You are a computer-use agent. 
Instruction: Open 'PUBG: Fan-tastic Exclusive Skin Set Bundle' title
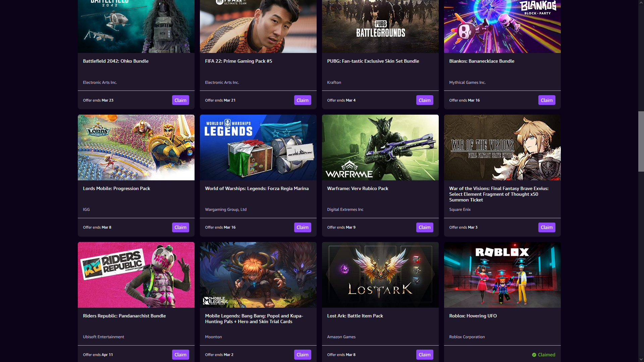tap(373, 61)
